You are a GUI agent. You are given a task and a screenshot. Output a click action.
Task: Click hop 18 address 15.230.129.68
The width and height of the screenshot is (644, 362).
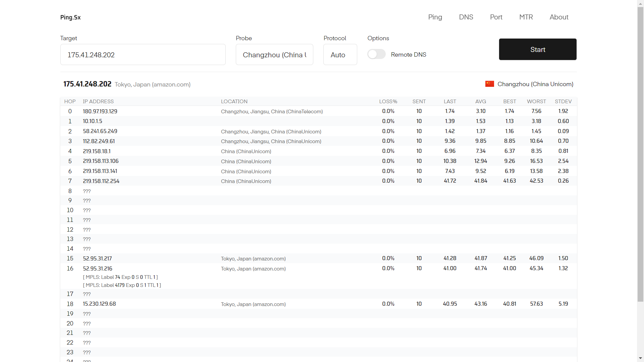click(99, 304)
